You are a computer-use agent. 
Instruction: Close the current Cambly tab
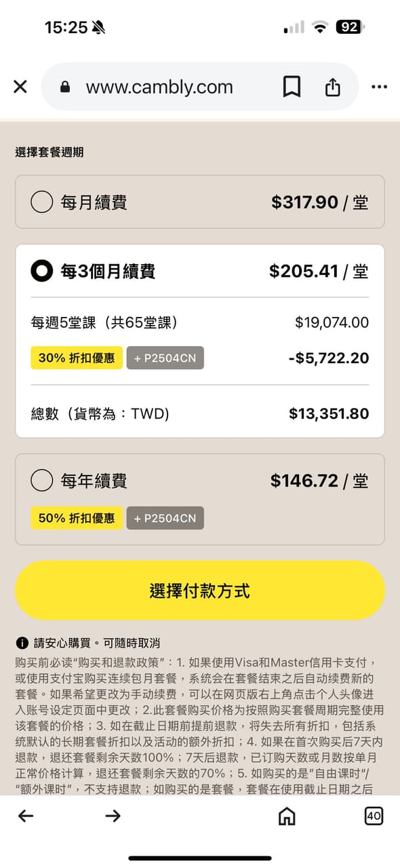(20, 86)
